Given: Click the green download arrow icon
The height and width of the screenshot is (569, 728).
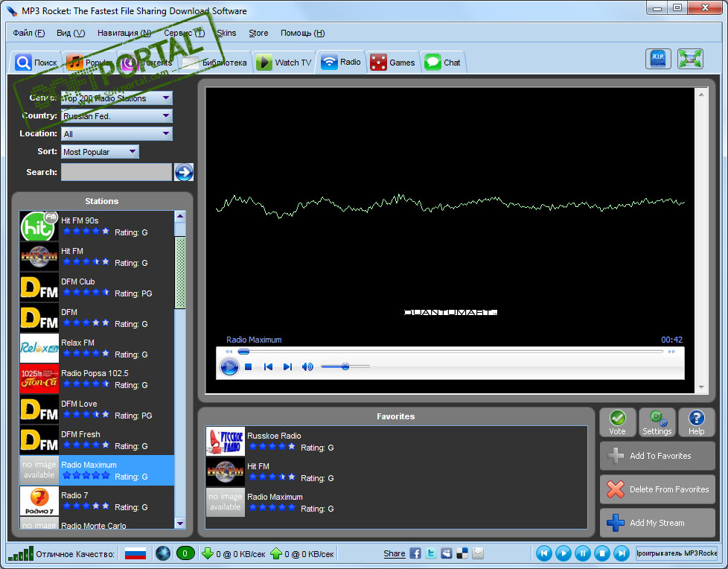Looking at the screenshot, I should (208, 553).
